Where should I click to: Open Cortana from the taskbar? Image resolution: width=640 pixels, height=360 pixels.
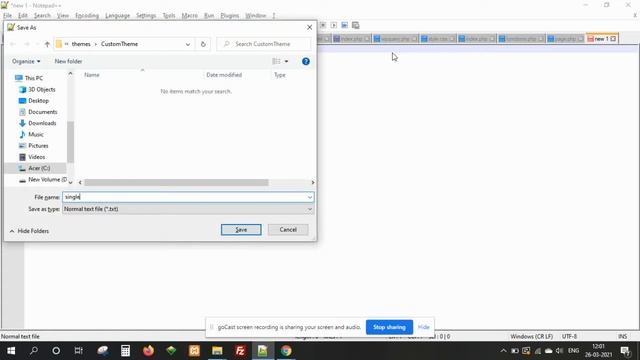(56, 351)
